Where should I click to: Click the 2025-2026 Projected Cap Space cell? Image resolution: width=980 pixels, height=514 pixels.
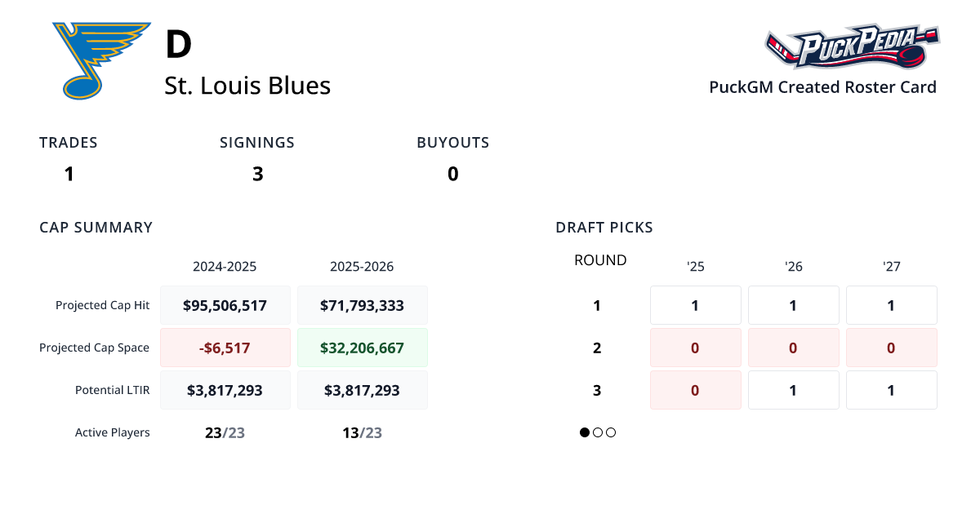coord(362,348)
